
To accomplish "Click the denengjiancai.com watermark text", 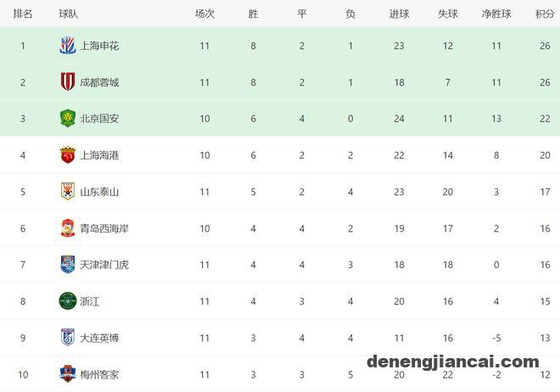I will [453, 361].
